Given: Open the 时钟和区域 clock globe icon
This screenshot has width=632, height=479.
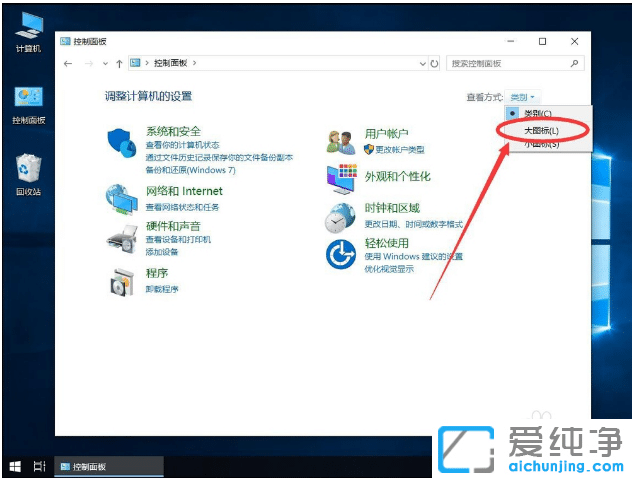Looking at the screenshot, I should [x=341, y=218].
